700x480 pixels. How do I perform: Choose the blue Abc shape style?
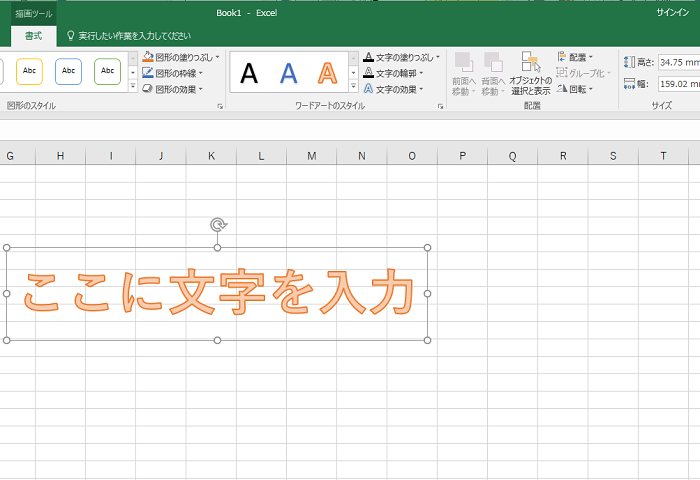[x=69, y=72]
